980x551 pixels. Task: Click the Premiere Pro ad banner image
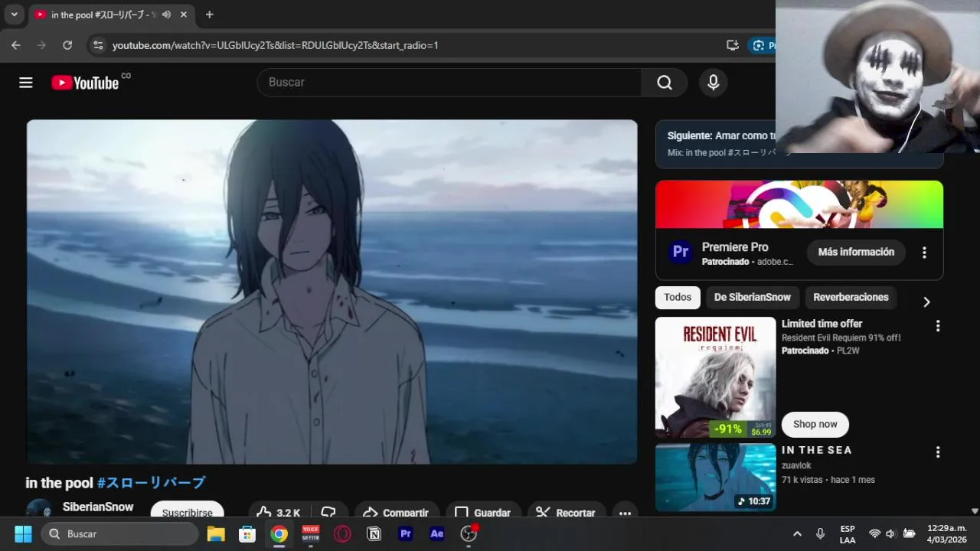pyautogui.click(x=799, y=204)
